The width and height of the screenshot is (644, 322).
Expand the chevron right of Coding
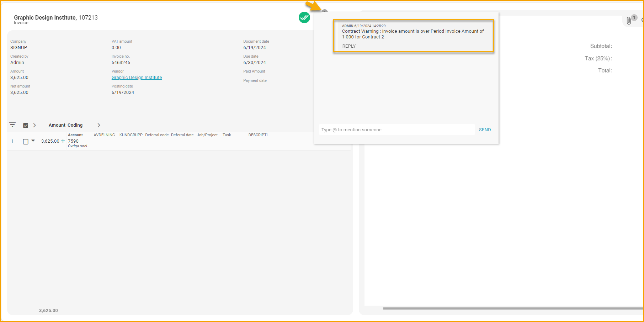(99, 125)
